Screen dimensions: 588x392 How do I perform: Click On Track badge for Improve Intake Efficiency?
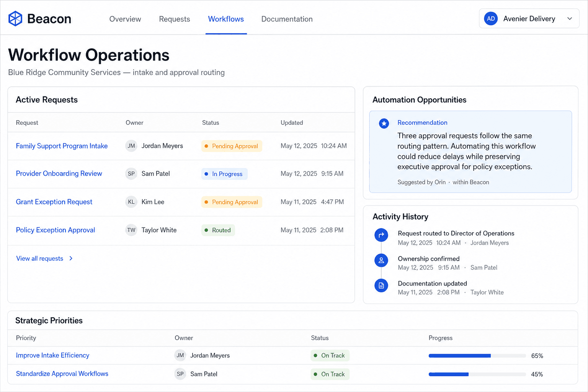(330, 355)
